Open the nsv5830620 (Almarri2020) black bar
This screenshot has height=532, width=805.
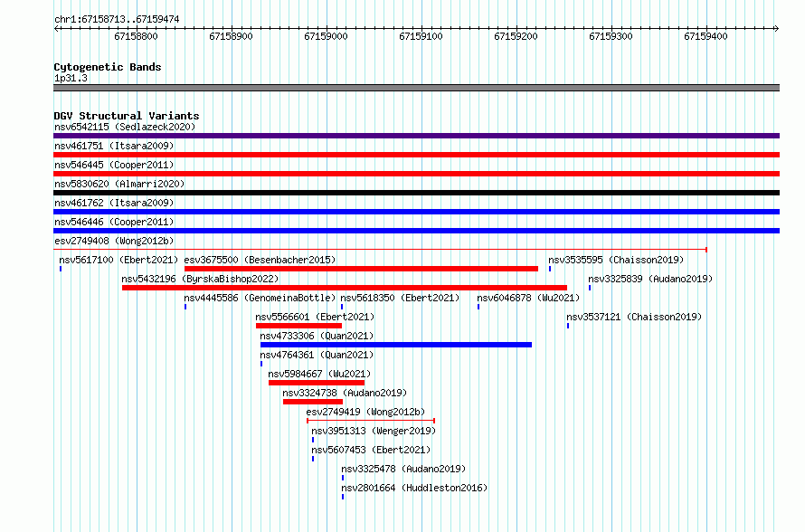point(416,193)
